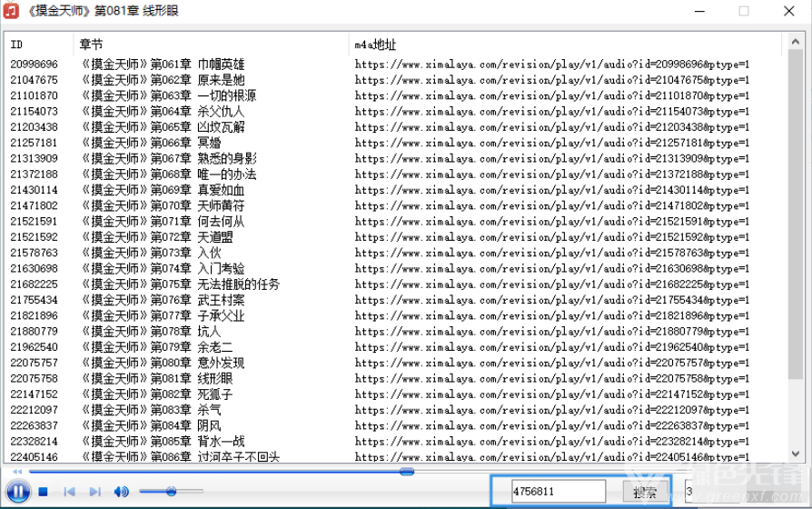Pause playback with the pause button
Viewport: 812px width, 509px height.
coord(18,492)
